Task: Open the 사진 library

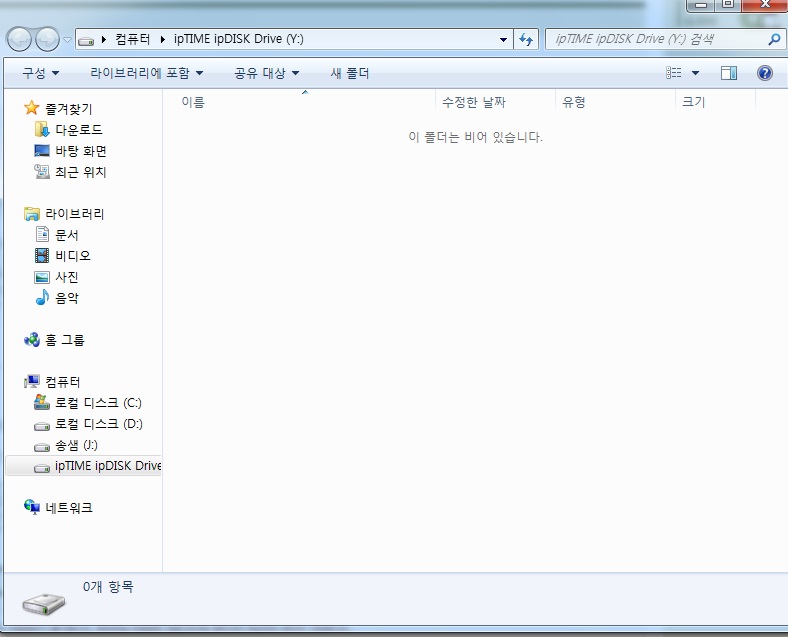Action: tap(67, 277)
